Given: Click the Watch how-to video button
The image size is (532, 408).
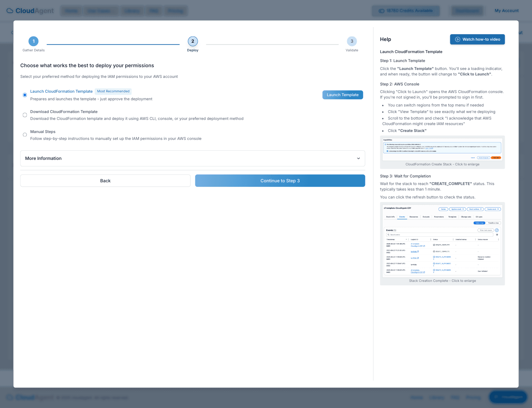Looking at the screenshot, I should click(477, 39).
